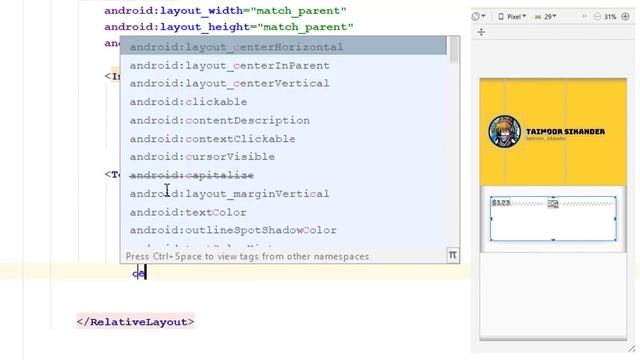This screenshot has height=360, width=640.
Task: Click the closing RelativeLayout tag
Action: coord(136,322)
